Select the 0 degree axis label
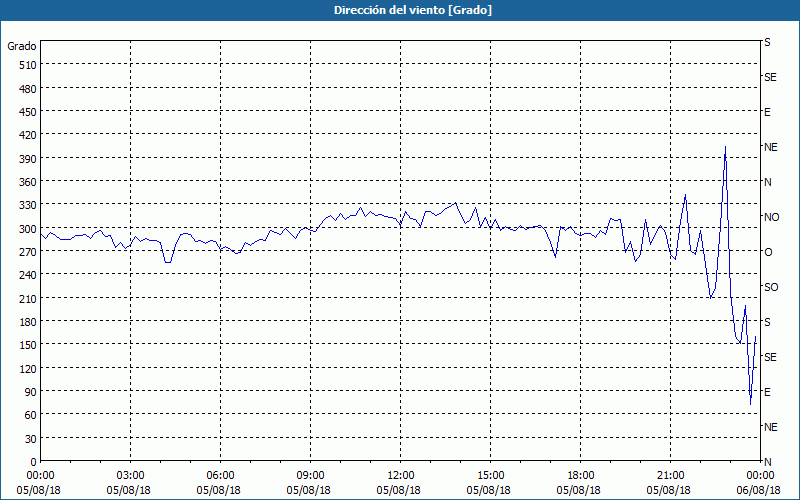This screenshot has width=800, height=500. 34,462
